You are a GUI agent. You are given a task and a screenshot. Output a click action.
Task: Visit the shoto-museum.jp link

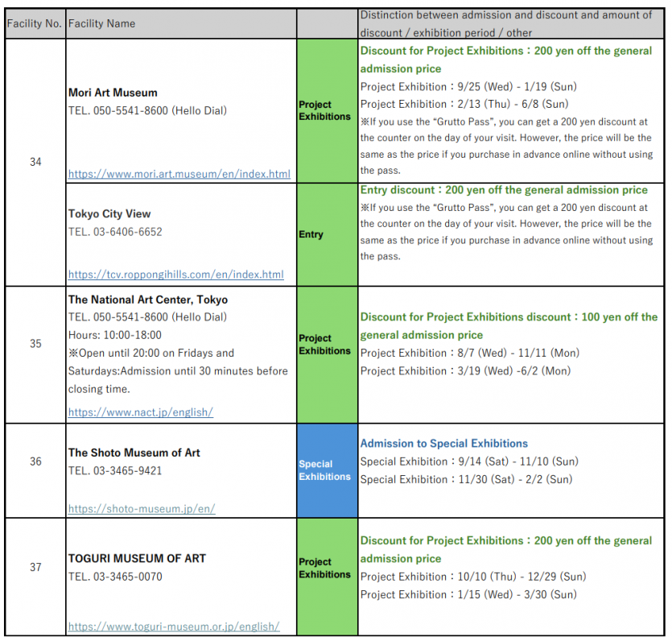[x=142, y=508]
